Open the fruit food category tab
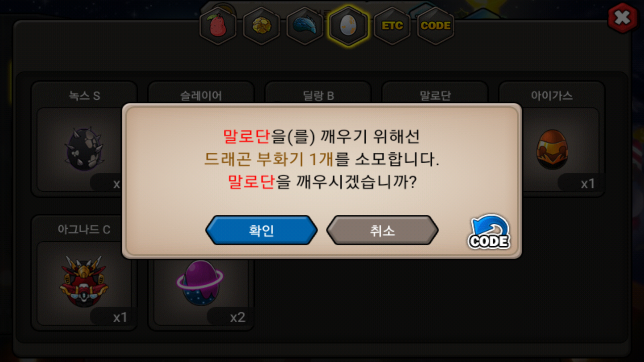Viewport: 644px width, 362px height. pyautogui.click(x=218, y=26)
